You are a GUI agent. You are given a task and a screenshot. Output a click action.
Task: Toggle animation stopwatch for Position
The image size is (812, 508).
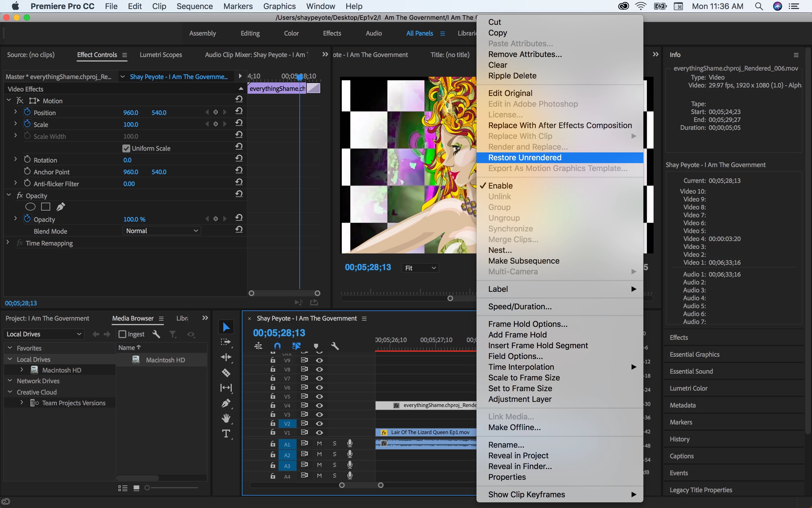pyautogui.click(x=27, y=112)
